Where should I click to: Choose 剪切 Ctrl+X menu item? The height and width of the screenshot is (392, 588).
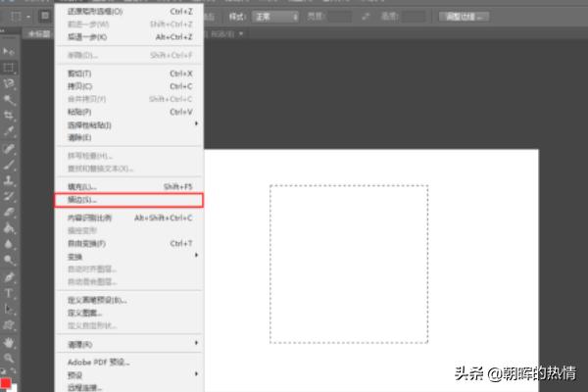point(129,73)
